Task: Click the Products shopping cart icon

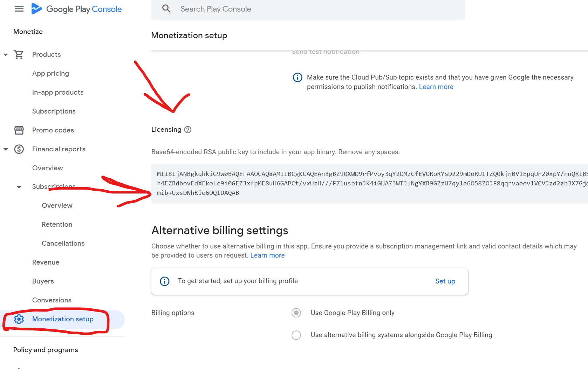Action: pos(19,55)
